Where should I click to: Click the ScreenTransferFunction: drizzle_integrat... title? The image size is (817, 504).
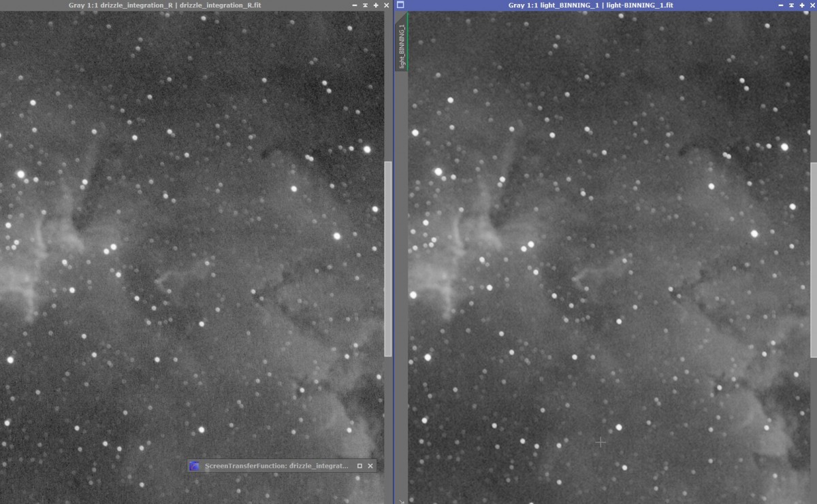pos(276,466)
